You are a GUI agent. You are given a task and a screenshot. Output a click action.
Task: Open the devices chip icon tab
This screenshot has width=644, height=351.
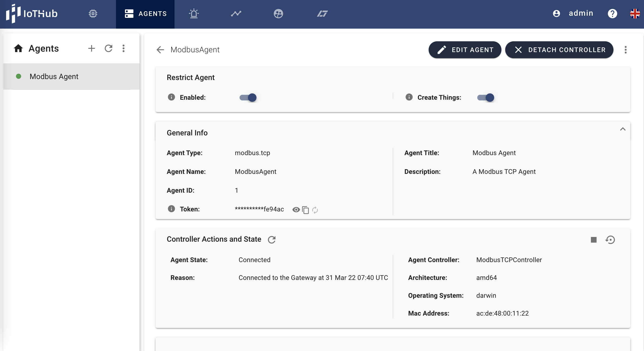point(93,13)
